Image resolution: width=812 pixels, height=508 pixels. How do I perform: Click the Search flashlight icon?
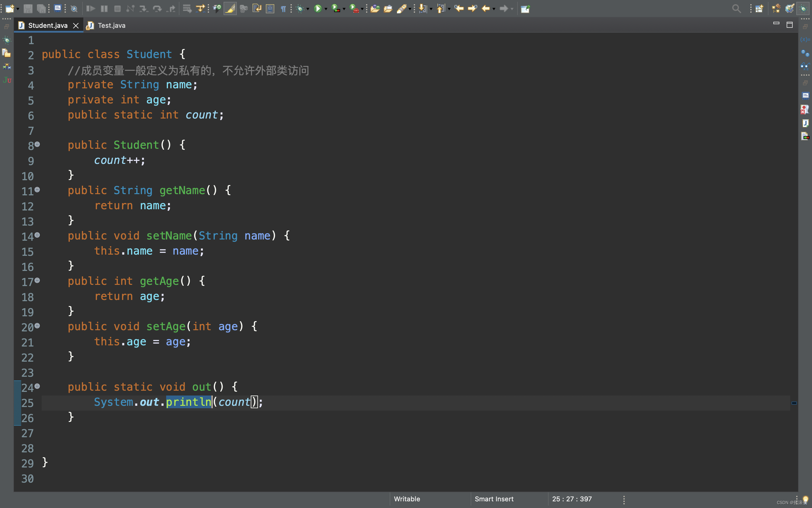[x=402, y=9]
